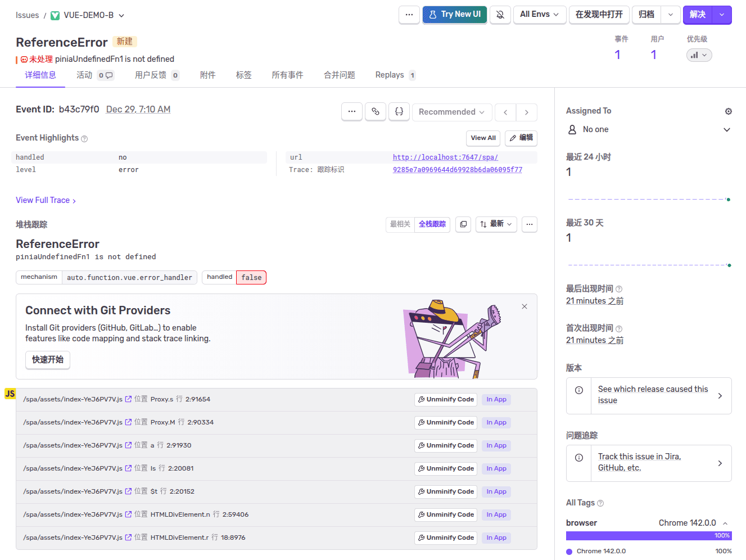Expand the Recommended event selector

tap(452, 112)
